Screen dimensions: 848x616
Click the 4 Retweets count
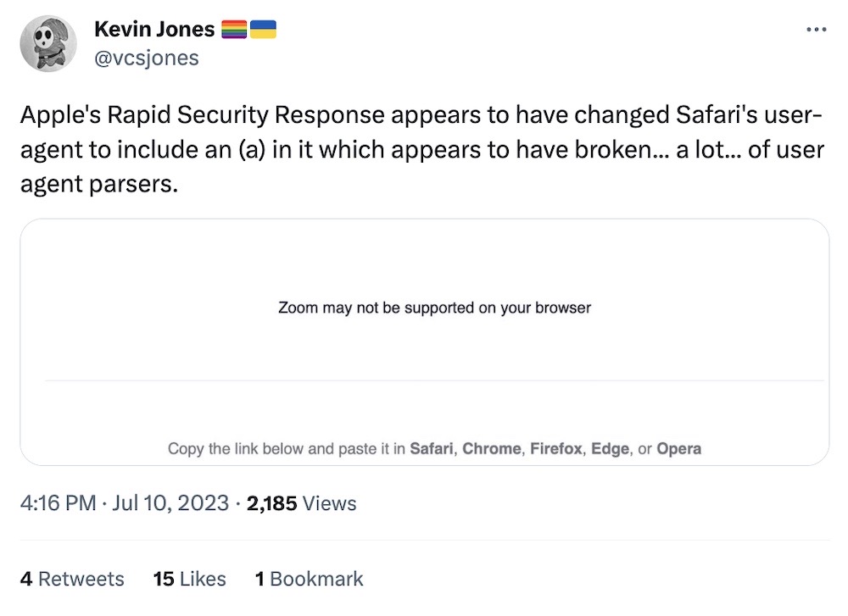pos(72,579)
